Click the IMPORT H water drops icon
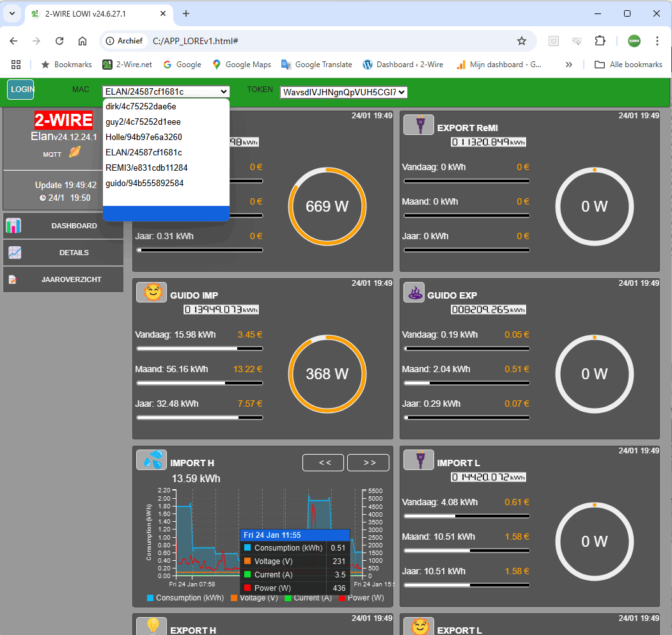The image size is (672, 635). tap(152, 460)
